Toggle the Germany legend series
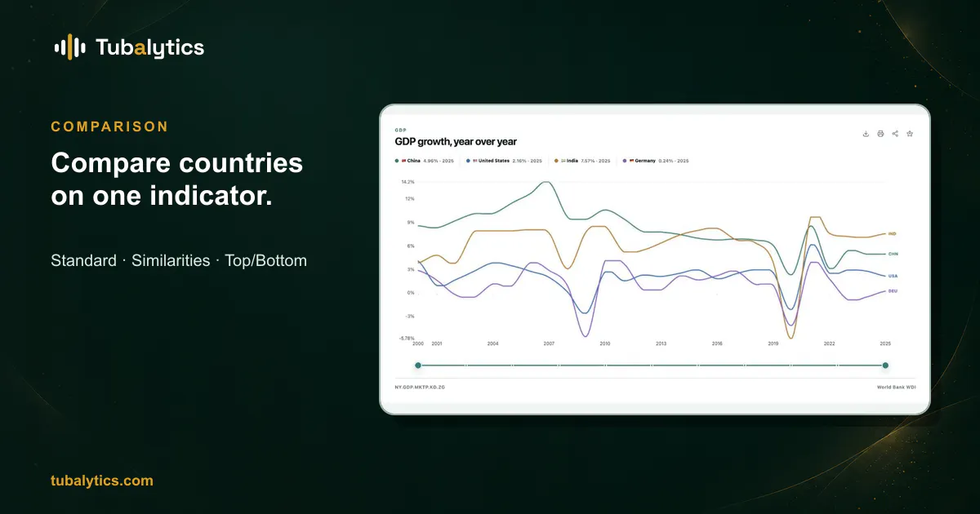This screenshot has height=514, width=980. pyautogui.click(x=656, y=161)
